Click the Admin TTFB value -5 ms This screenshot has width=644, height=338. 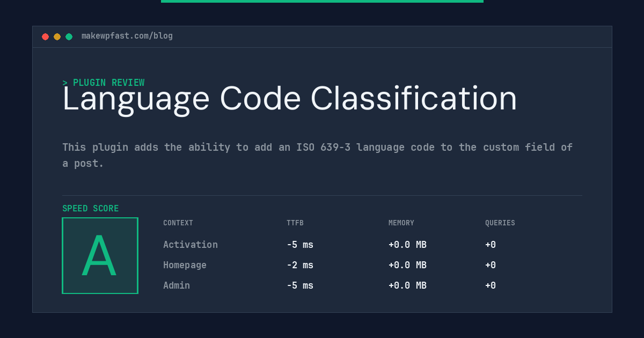(300, 285)
